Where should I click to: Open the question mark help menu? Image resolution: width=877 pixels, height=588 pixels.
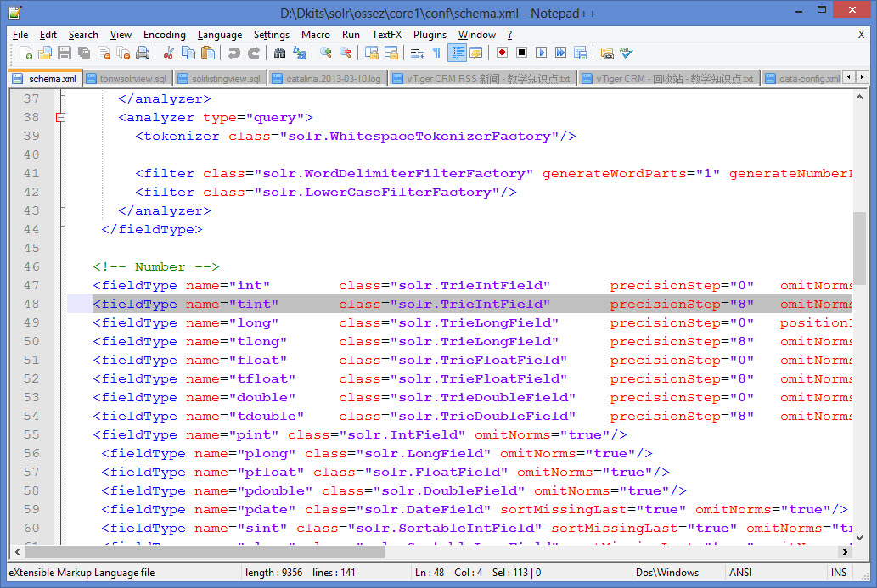coord(509,35)
